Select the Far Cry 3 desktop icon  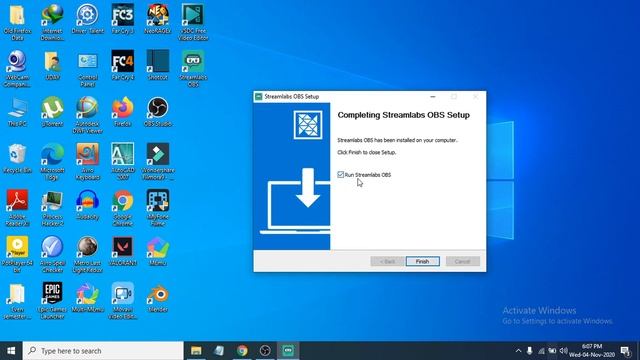[122, 19]
